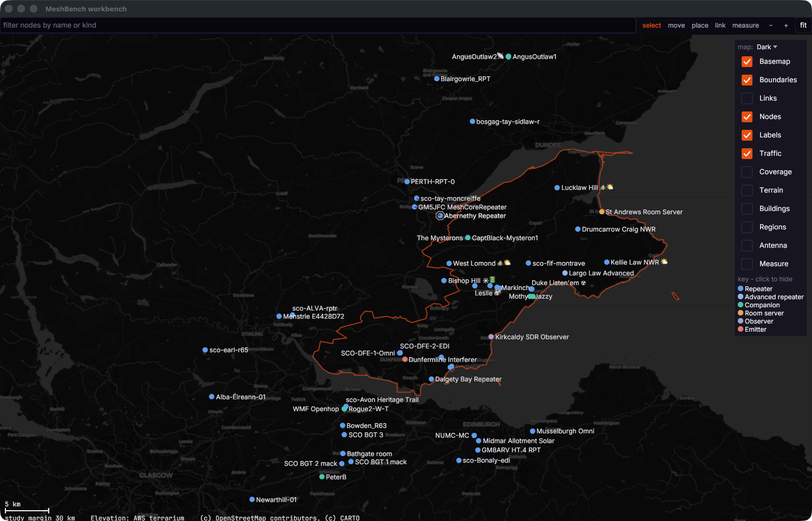Choose the place tool
The height and width of the screenshot is (521, 812).
click(x=700, y=25)
